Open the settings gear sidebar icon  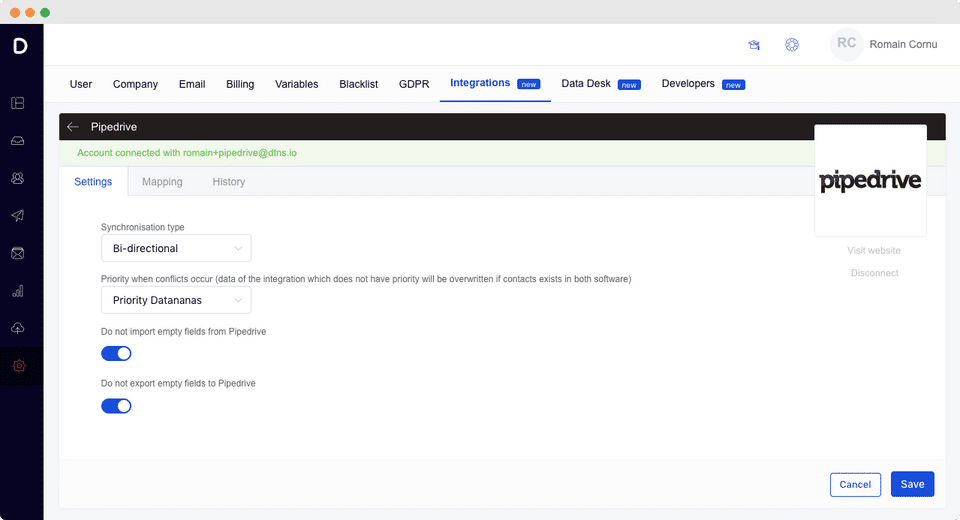19,366
